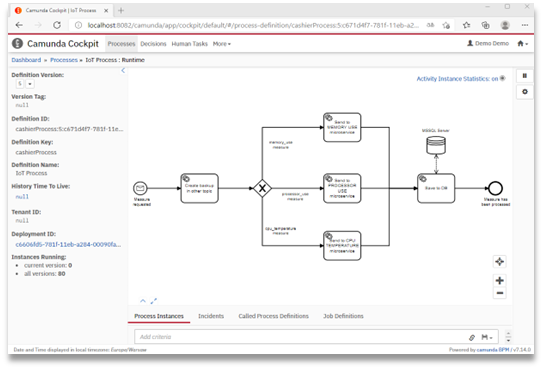Click the cpu_temperature measure flow label
Viewport: 543px width, 370px height.
(x=281, y=231)
